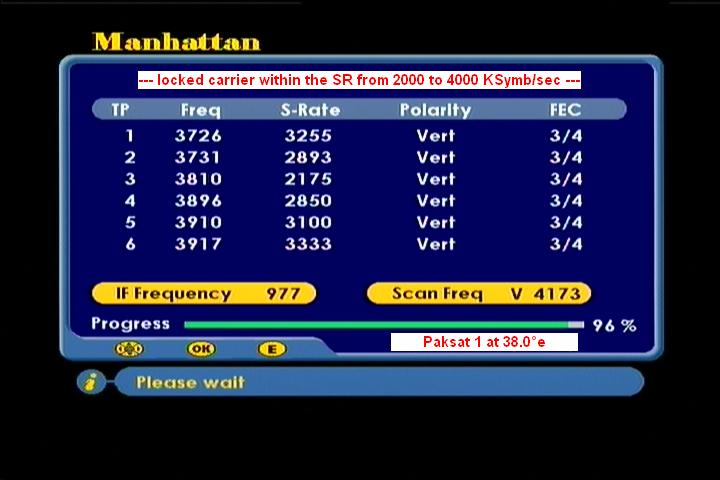
Task: Select the IF Frequency 977 field
Action: tap(203, 293)
